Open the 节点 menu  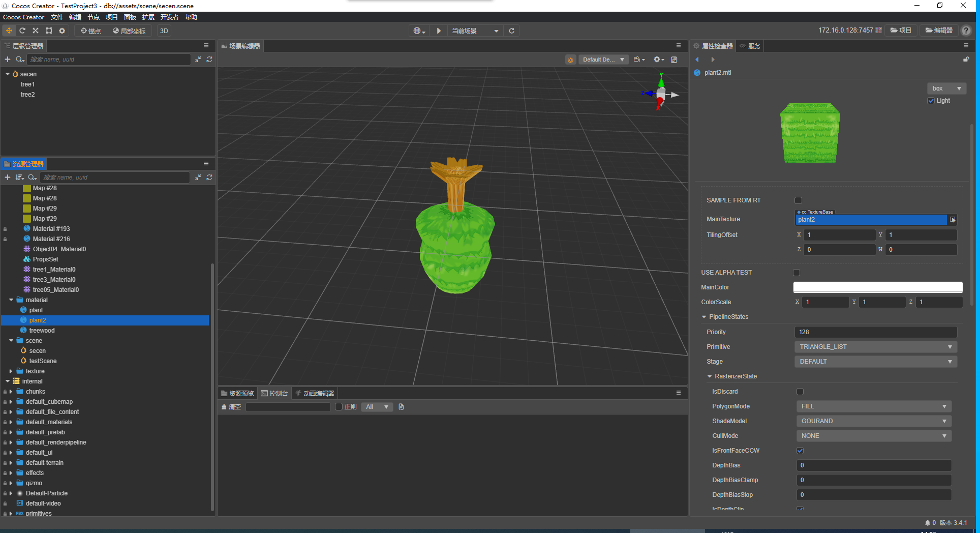point(94,17)
